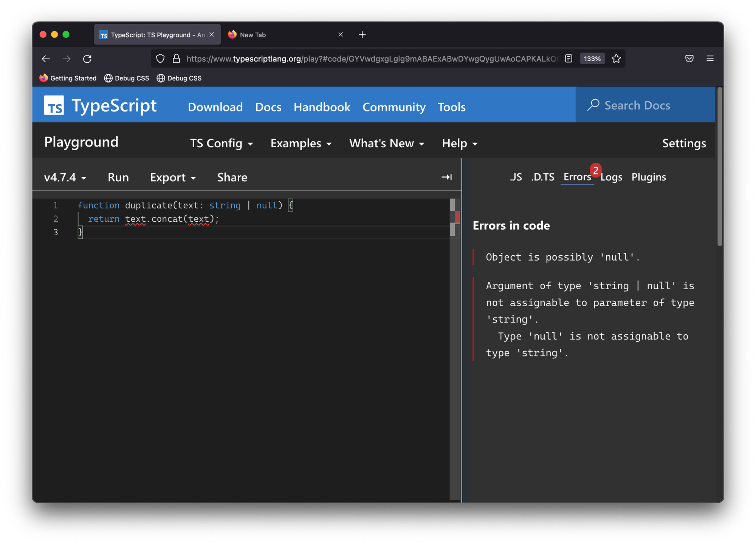Open Settings panel
This screenshot has height=545, width=756.
pyautogui.click(x=683, y=142)
